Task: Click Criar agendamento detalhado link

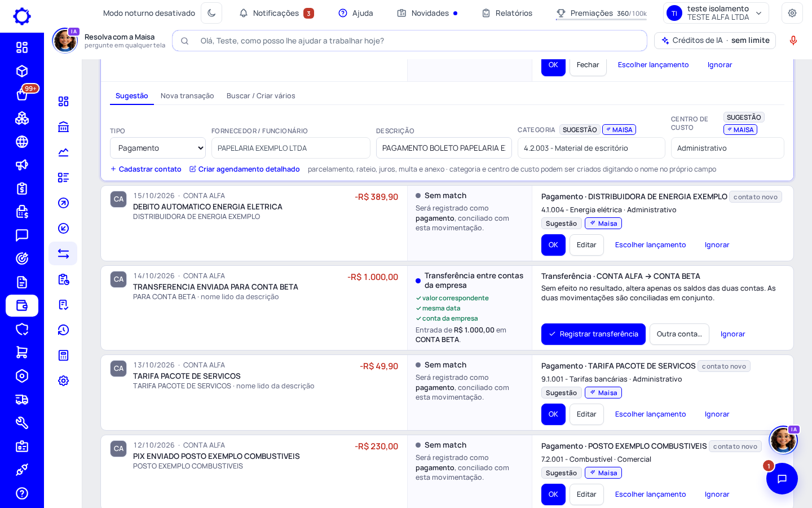Action: pyautogui.click(x=245, y=169)
